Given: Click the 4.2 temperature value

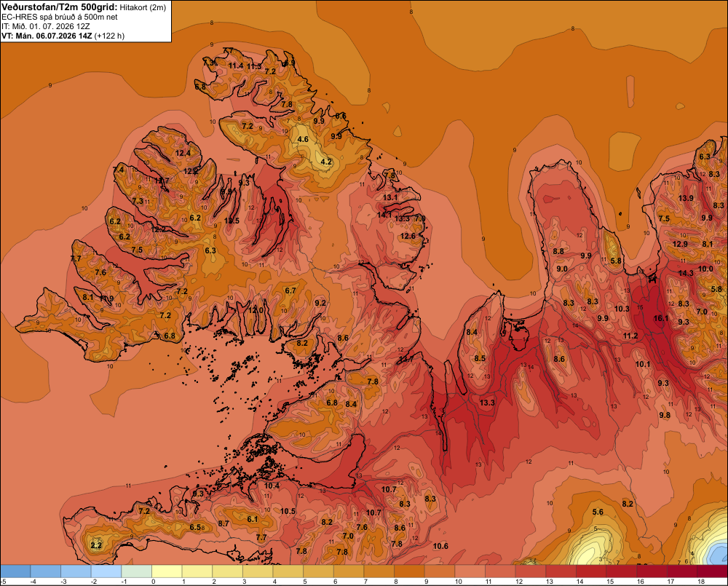Looking at the screenshot, I should tap(326, 162).
